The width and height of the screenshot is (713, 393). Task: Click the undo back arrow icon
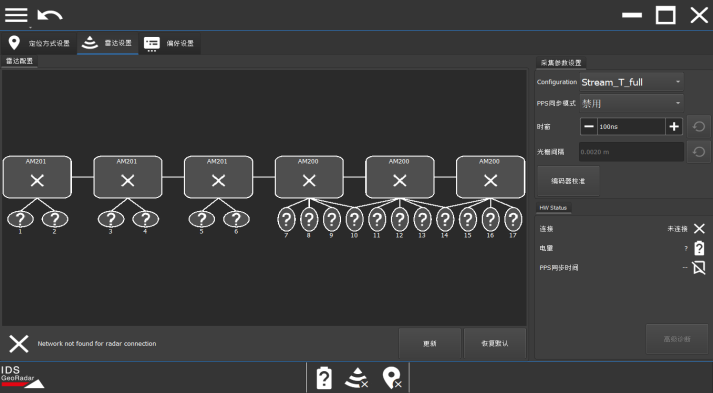pos(50,15)
